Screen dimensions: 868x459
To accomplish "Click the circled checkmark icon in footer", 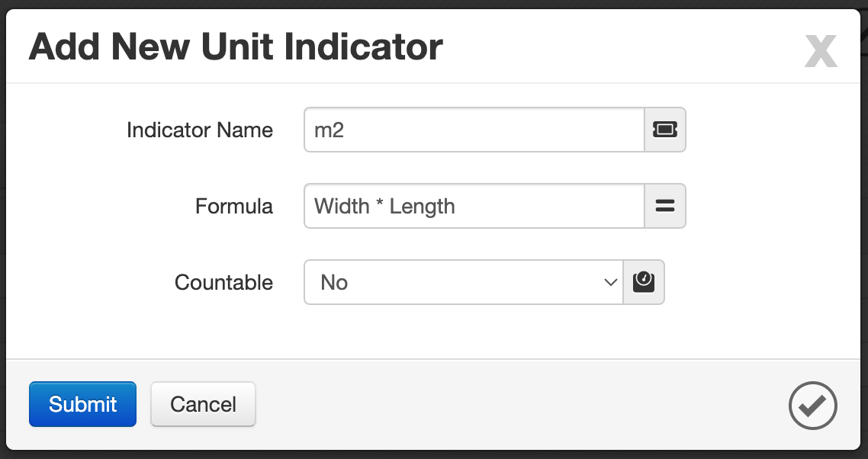I will coord(812,406).
